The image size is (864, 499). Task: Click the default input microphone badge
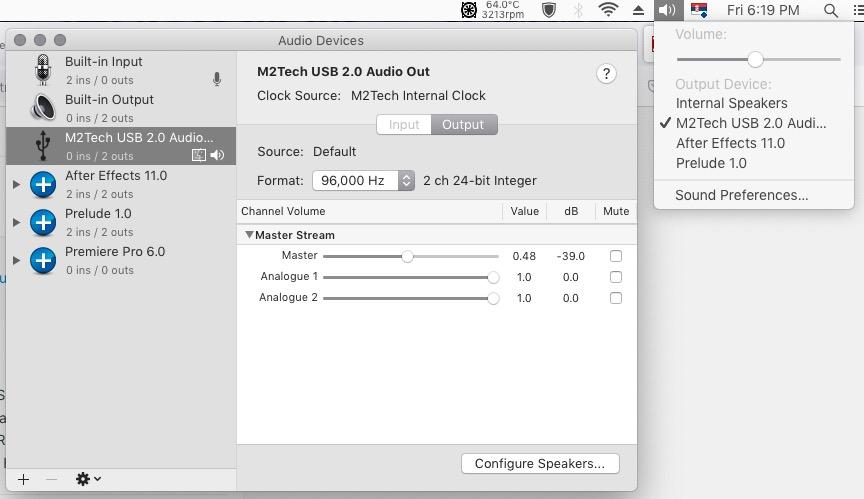coord(217,79)
